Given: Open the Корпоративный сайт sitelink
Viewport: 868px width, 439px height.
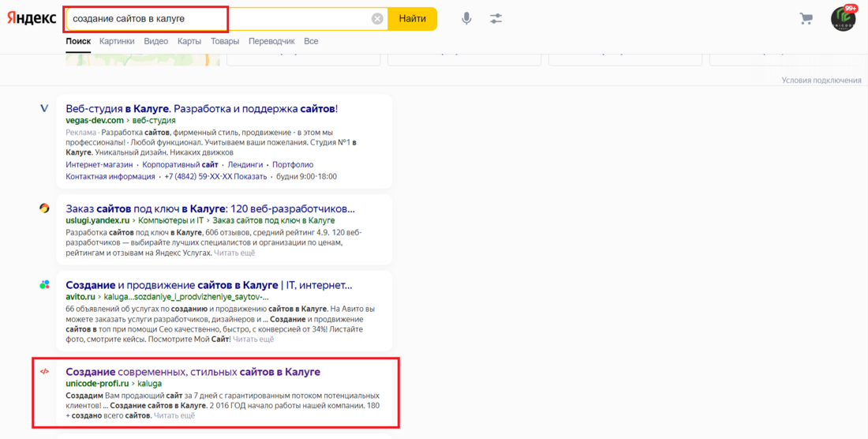Looking at the screenshot, I should click(180, 165).
